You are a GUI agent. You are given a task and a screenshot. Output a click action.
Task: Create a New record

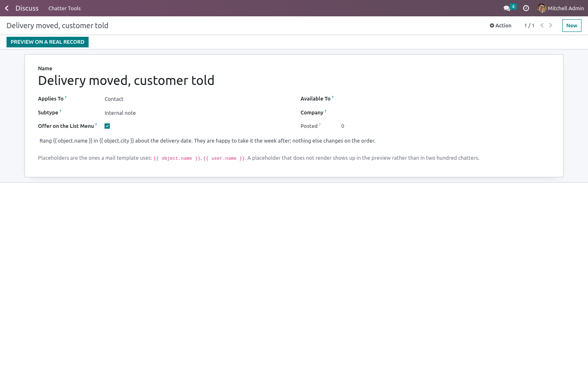click(x=572, y=25)
